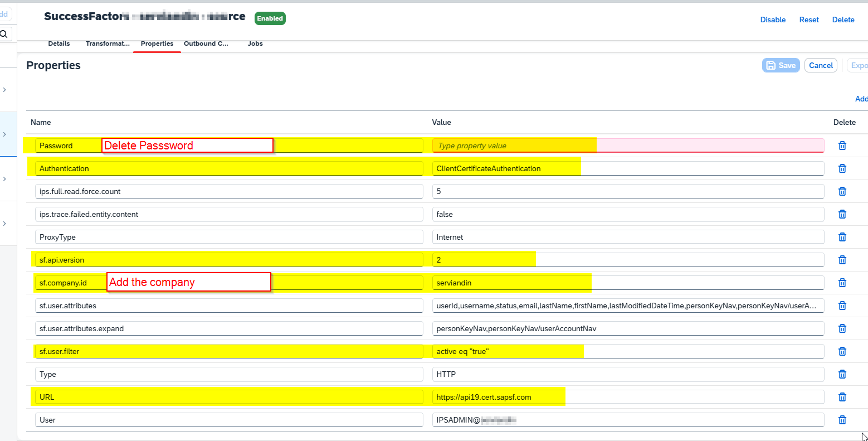Open the Transformations tab

point(108,43)
